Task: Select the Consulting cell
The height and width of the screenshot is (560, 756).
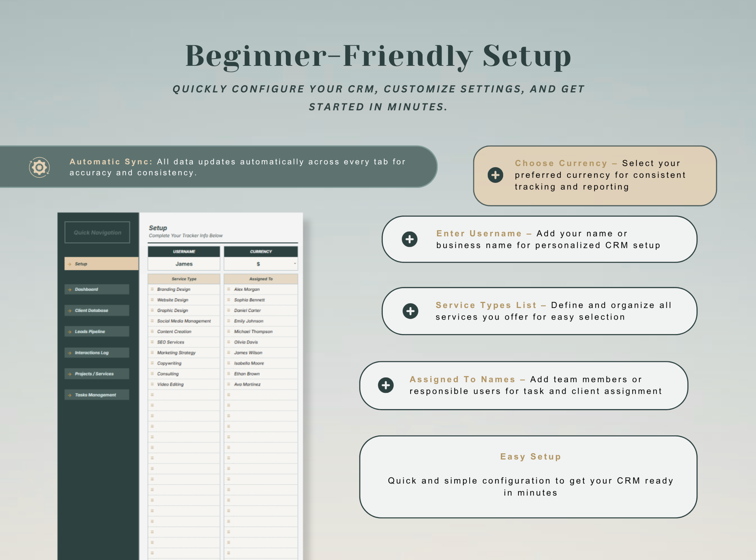Action: tap(184, 374)
